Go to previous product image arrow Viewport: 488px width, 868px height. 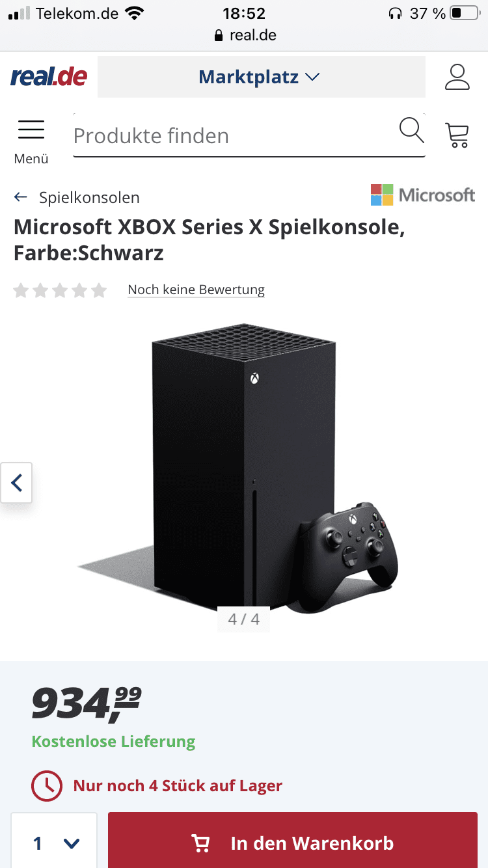click(16, 483)
